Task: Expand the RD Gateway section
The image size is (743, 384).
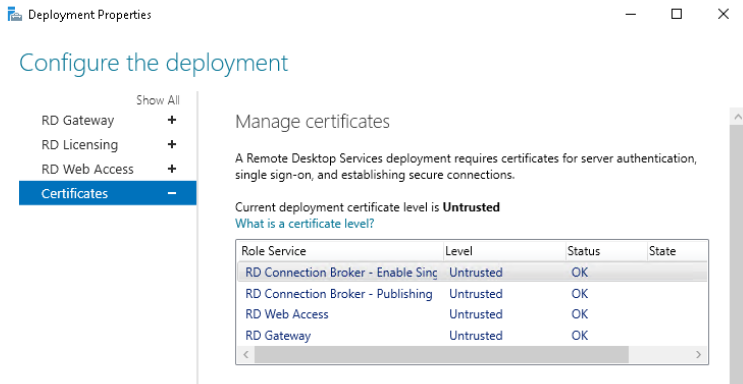Action: 172,120
